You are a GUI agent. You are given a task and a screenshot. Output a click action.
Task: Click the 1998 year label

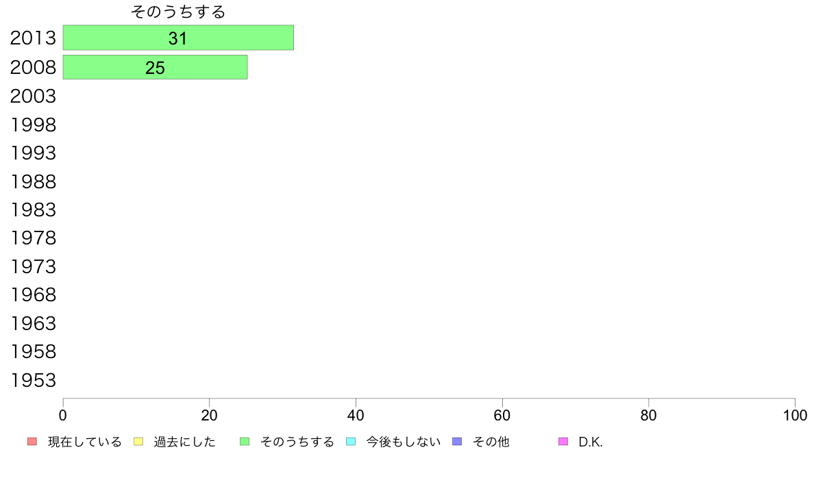point(33,125)
